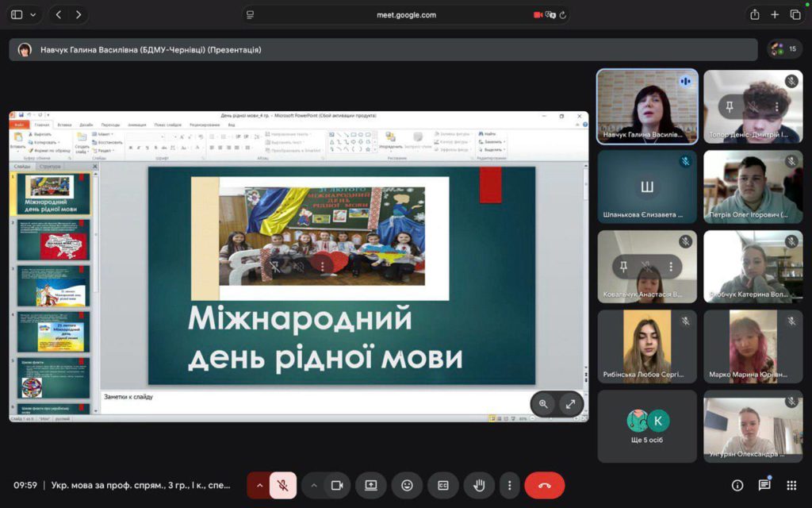Screen dimensions: 812x508
Task: Open more options three-dot menu
Action: 510,485
